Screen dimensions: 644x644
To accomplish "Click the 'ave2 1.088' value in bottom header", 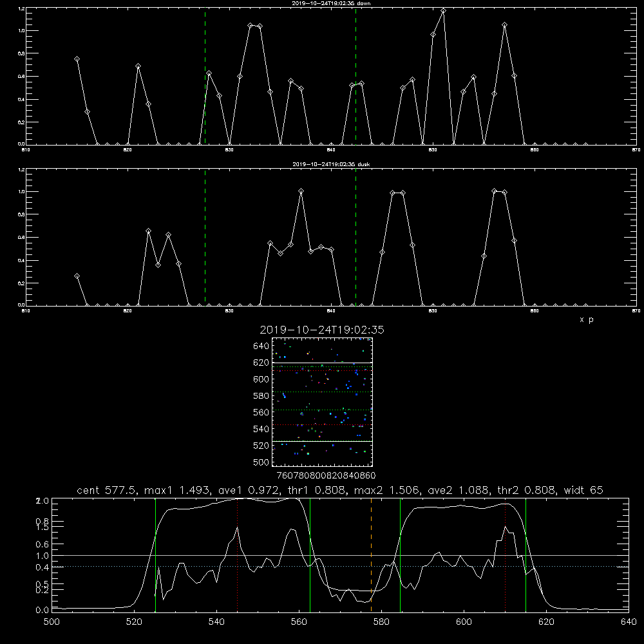I will (x=459, y=490).
